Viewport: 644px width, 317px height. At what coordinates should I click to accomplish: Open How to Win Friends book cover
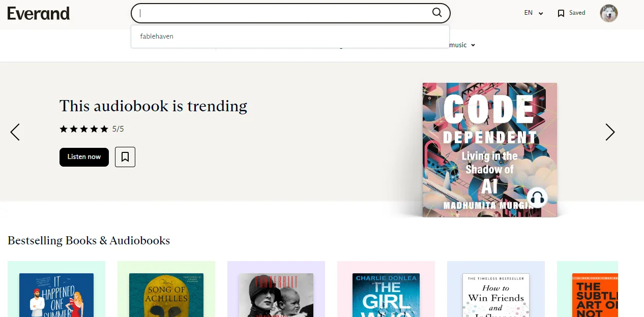tap(496, 295)
